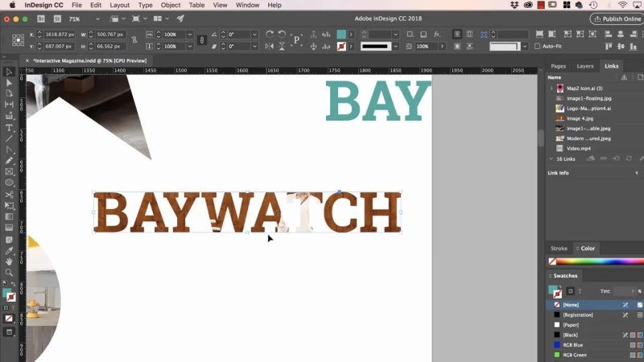Select the Gap tool
This screenshot has width=644, height=362.
9,105
